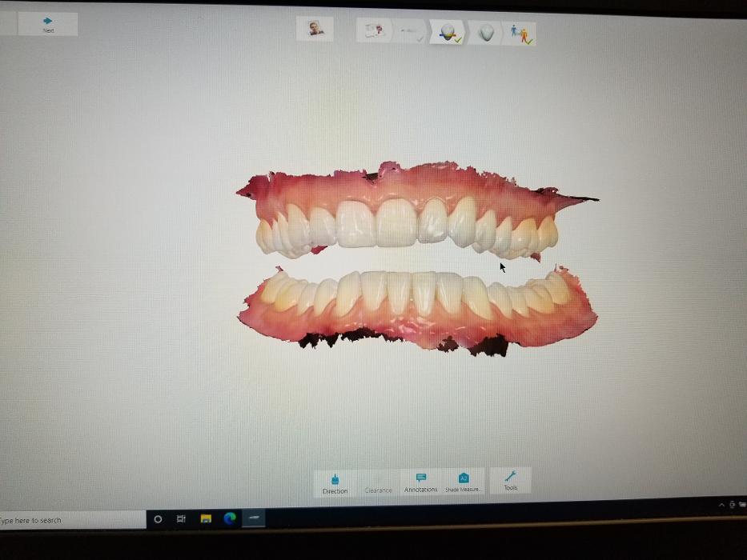Click the Next button
This screenshot has width=747, height=560.
[x=48, y=24]
